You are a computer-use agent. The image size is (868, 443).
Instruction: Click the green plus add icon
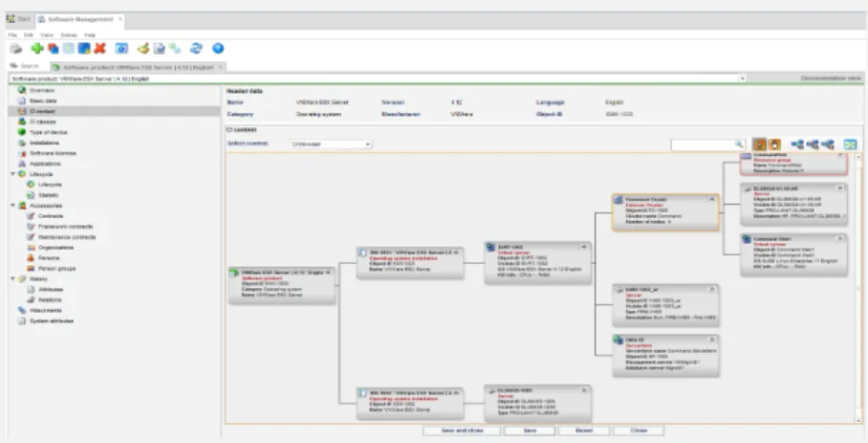click(37, 49)
